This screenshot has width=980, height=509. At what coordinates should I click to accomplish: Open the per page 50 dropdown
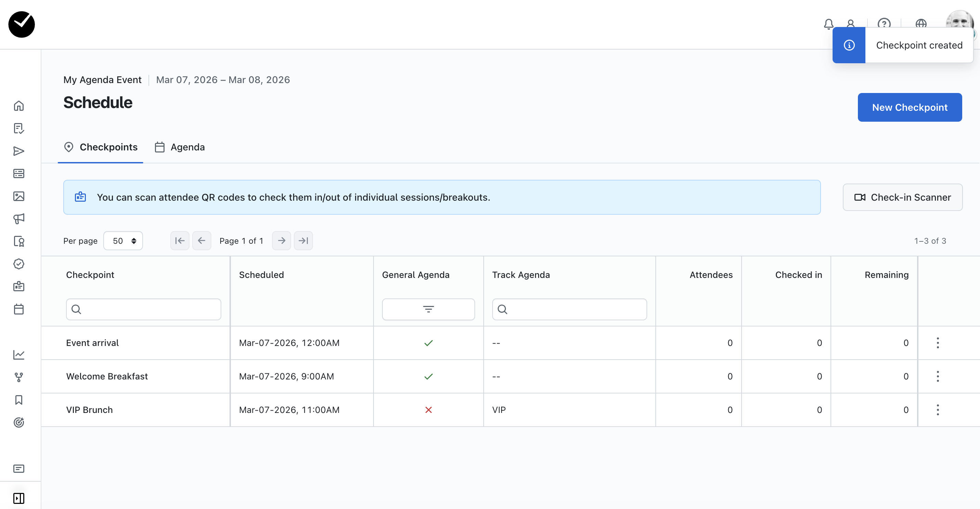pyautogui.click(x=123, y=241)
